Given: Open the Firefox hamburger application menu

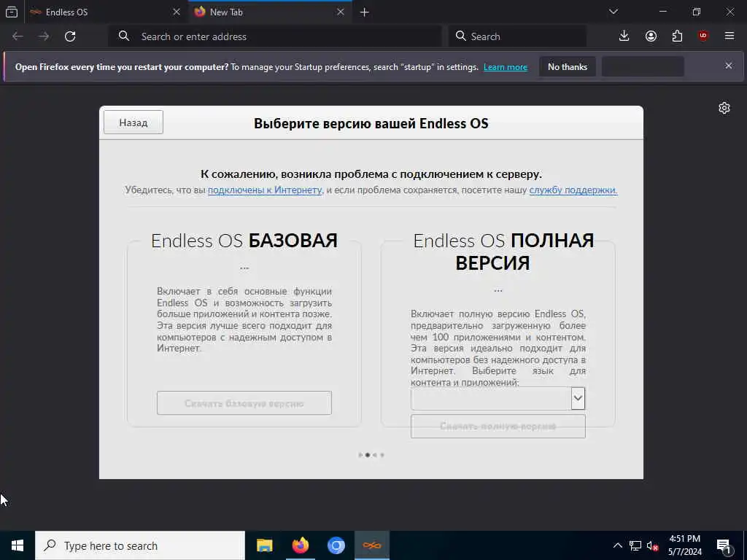Looking at the screenshot, I should pos(729,36).
